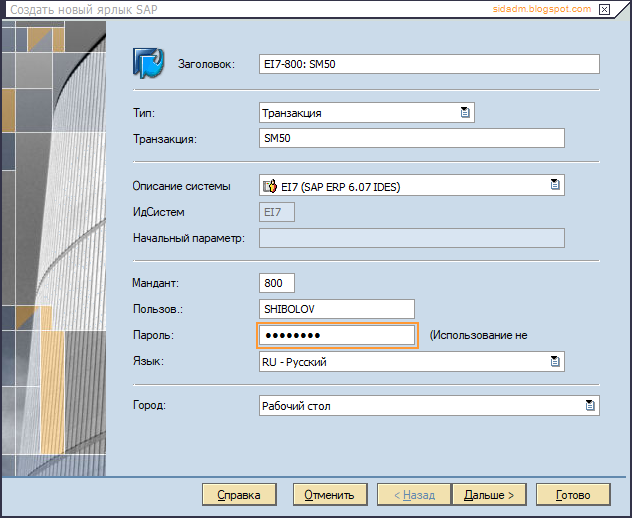
Task: Click the disabled Назад button
Action: (414, 495)
